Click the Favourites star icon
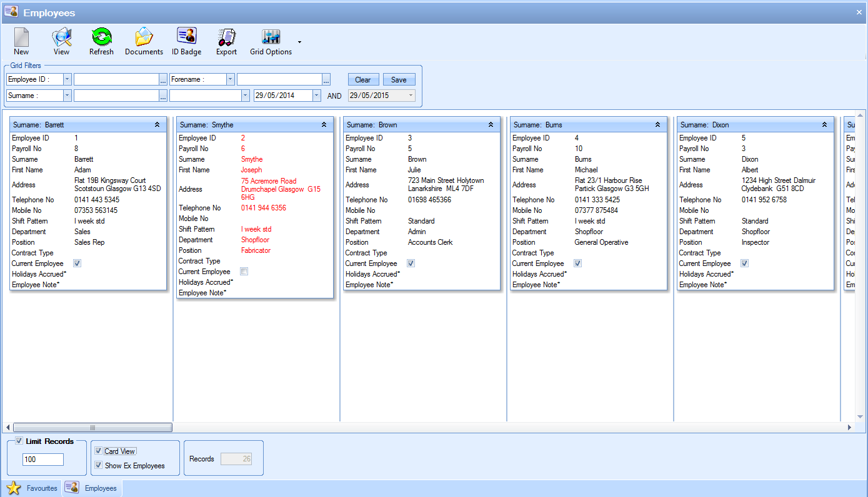868x497 pixels. tap(14, 488)
